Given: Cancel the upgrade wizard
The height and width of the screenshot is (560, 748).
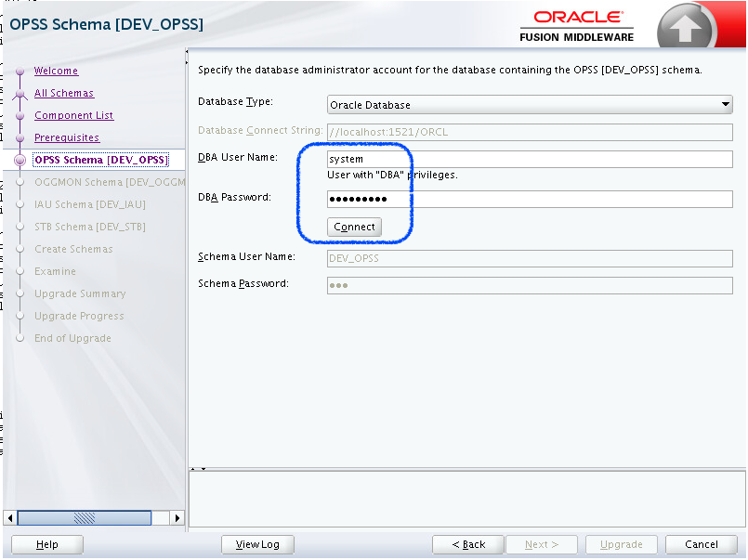Looking at the screenshot, I should click(702, 544).
